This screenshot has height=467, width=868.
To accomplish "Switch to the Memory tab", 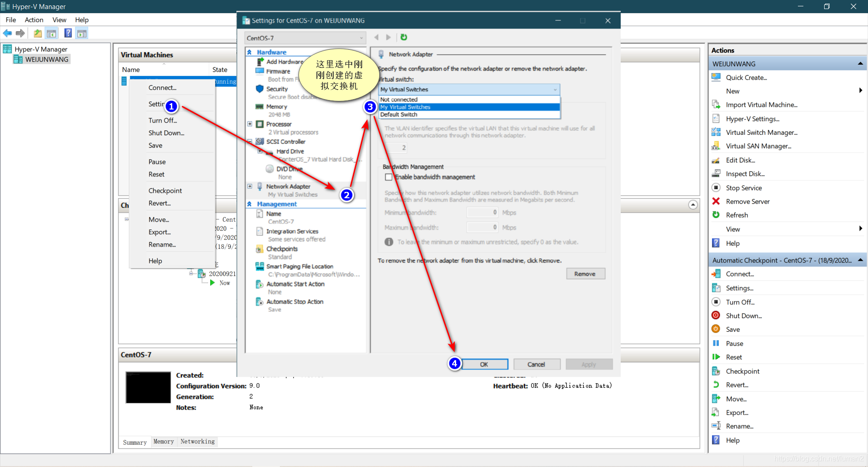I will click(x=164, y=442).
